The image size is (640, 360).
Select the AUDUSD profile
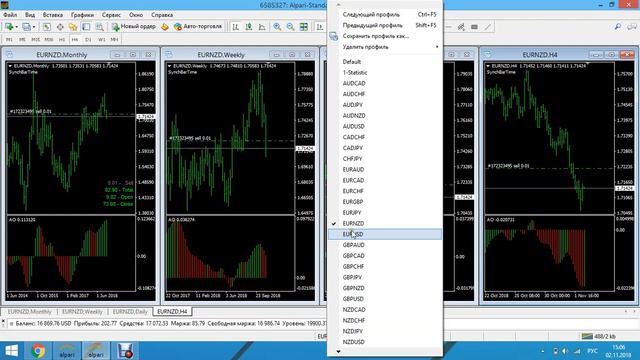(x=384, y=127)
